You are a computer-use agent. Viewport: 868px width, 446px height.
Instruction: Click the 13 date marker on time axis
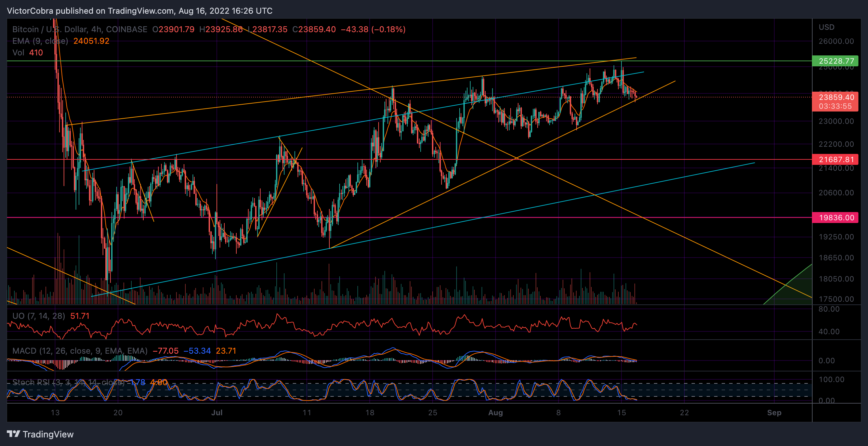click(55, 412)
